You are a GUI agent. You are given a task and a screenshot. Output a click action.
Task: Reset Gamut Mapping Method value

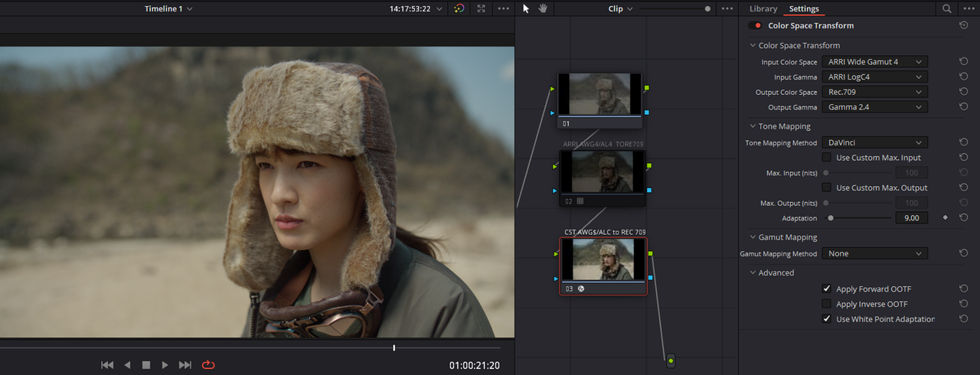963,253
